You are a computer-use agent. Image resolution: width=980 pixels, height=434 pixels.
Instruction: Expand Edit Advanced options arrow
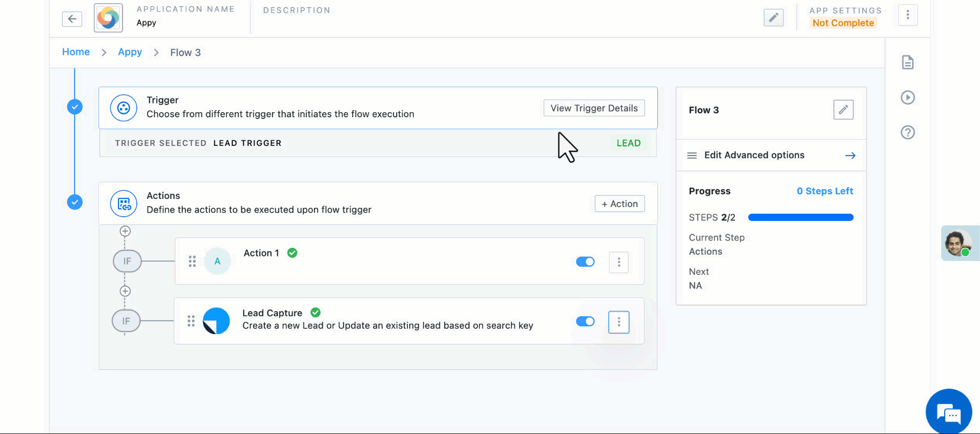(850, 156)
